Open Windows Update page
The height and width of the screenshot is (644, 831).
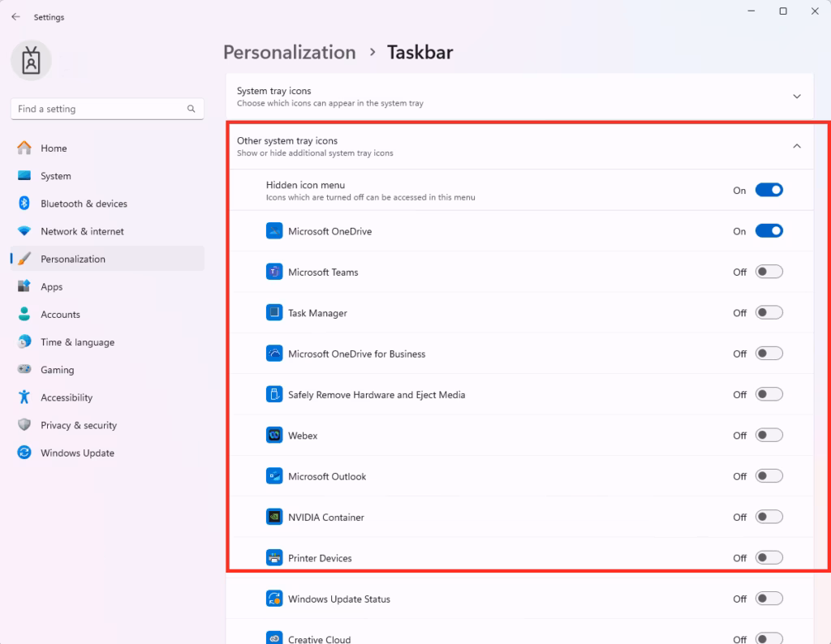tap(107, 453)
